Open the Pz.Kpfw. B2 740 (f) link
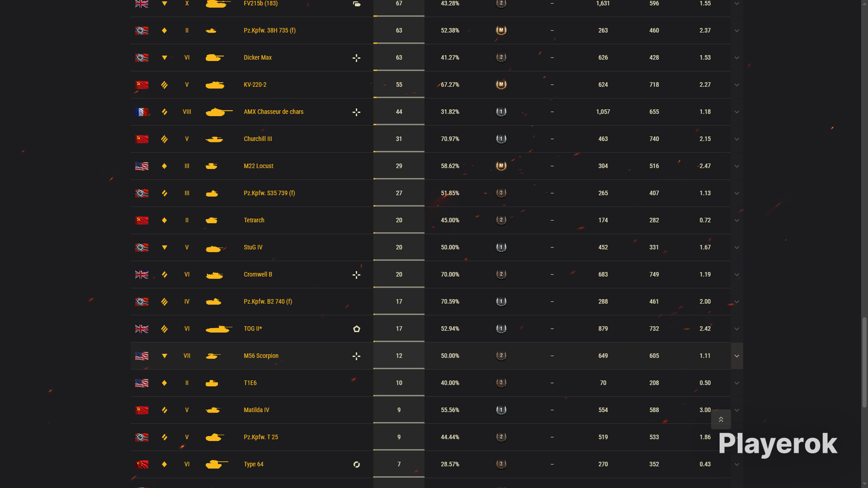The image size is (868, 488). pos(268,302)
